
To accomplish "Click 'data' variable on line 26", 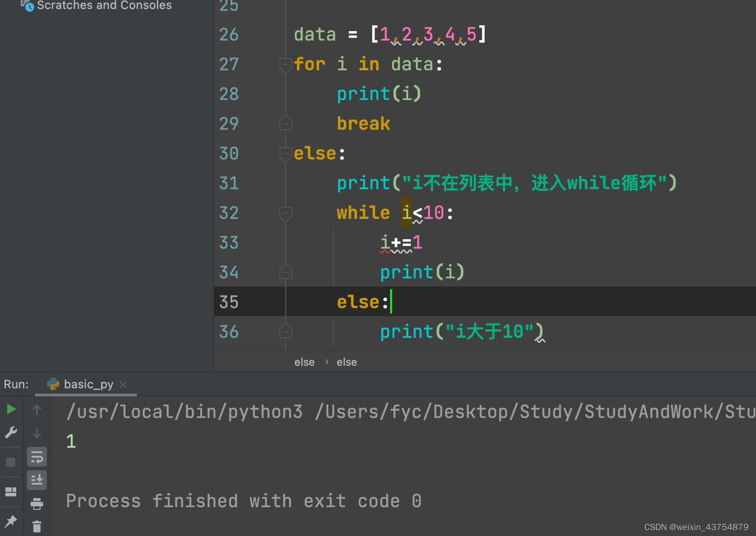I will tap(315, 35).
